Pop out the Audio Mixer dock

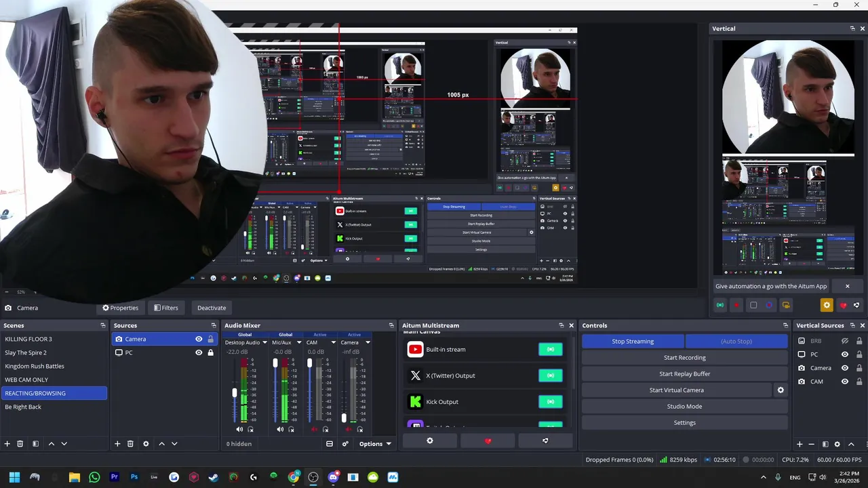391,325
